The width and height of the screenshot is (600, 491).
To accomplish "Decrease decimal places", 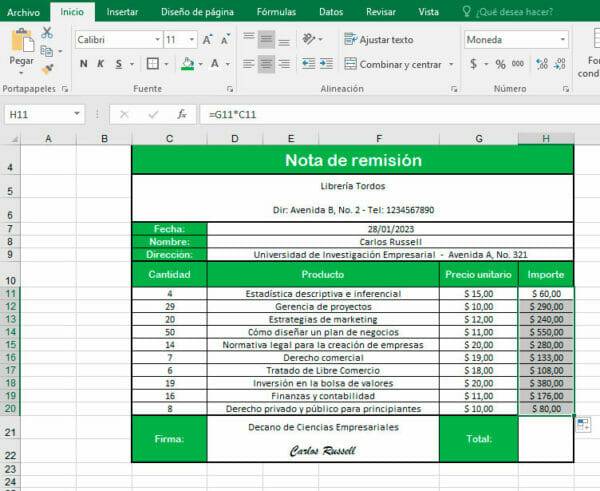I will pos(559,64).
